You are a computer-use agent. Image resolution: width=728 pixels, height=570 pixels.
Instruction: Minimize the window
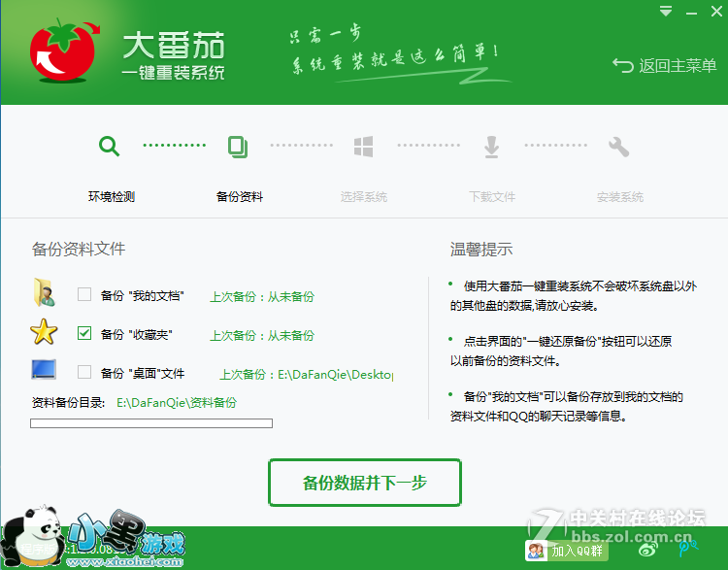(x=691, y=13)
